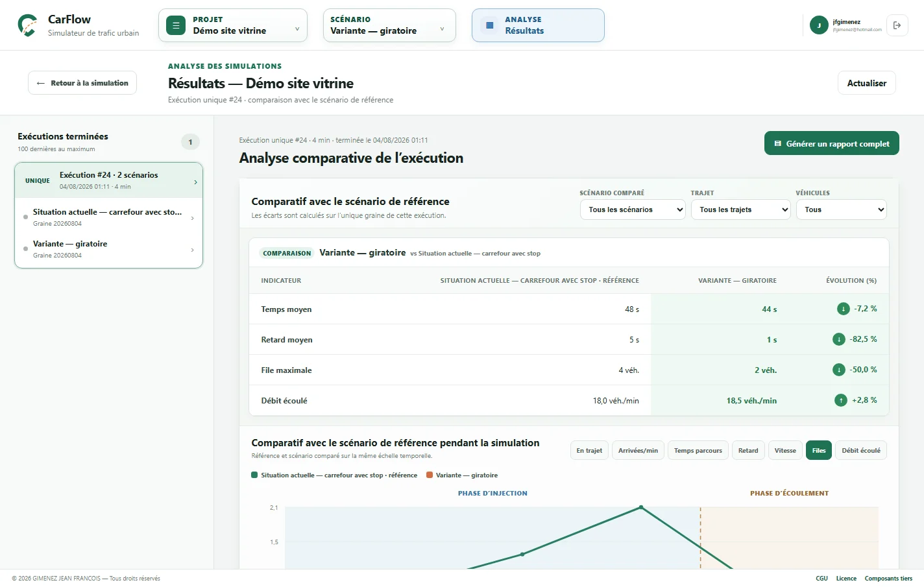Image resolution: width=924 pixels, height=587 pixels.
Task: Click the 44 s variante value
Action: pos(769,309)
